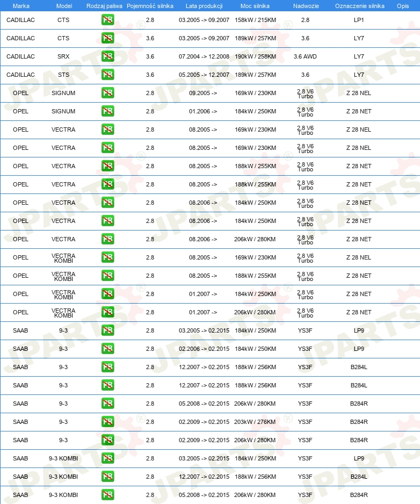Click fuel icon in VECTRA KOMBI 184kW row
Image resolution: width=420 pixels, height=504 pixels.
coord(107,294)
